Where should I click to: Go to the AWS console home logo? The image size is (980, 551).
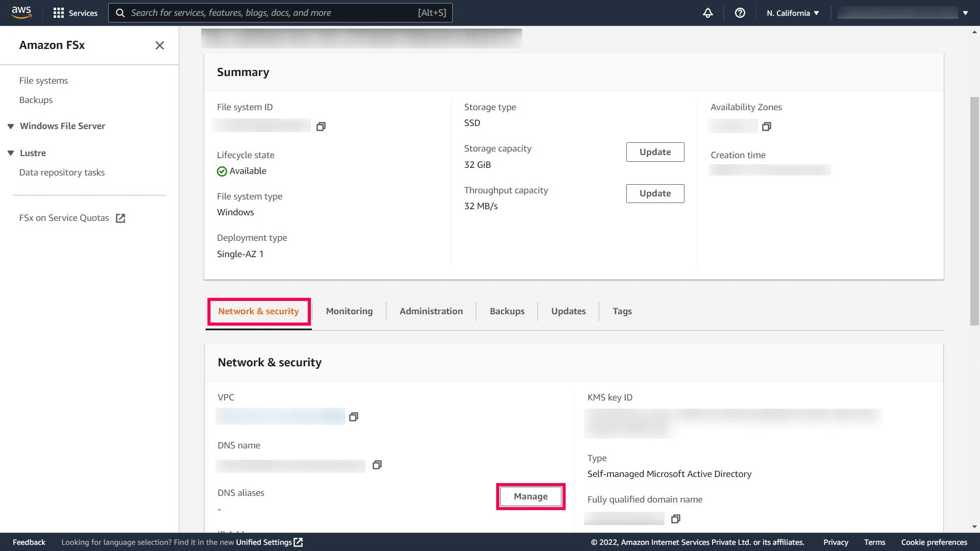(21, 13)
